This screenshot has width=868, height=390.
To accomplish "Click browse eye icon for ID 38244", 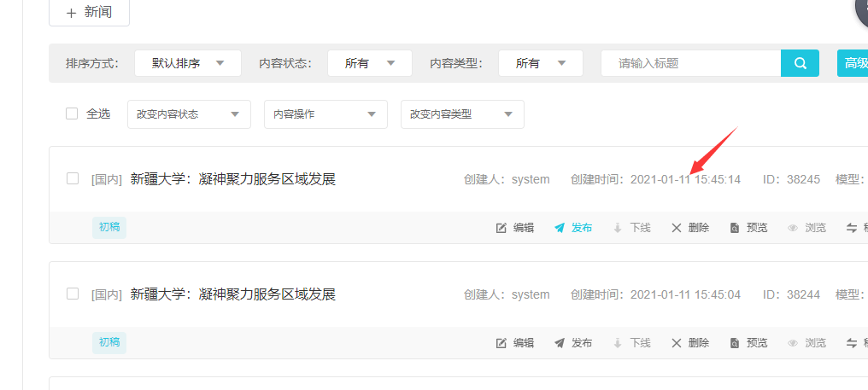I will point(793,344).
